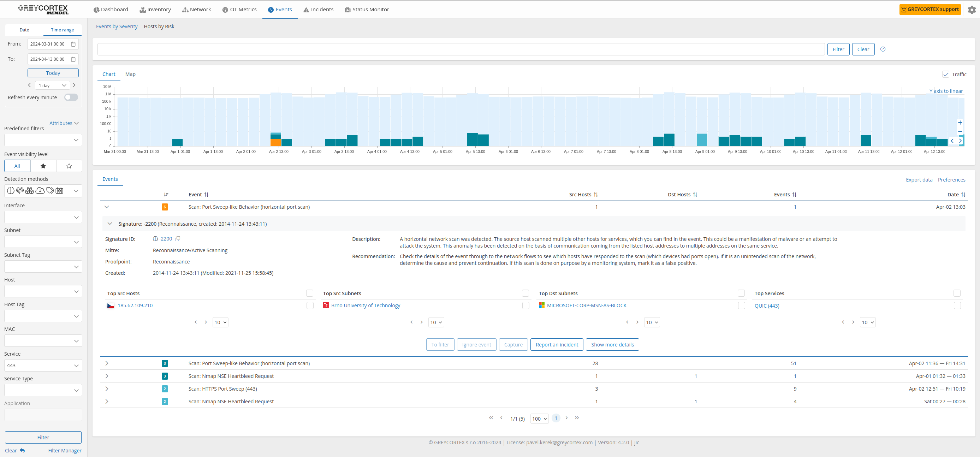Screen dimensions: 980x457
Task: Click the tag detection method icon
Action: (49, 190)
